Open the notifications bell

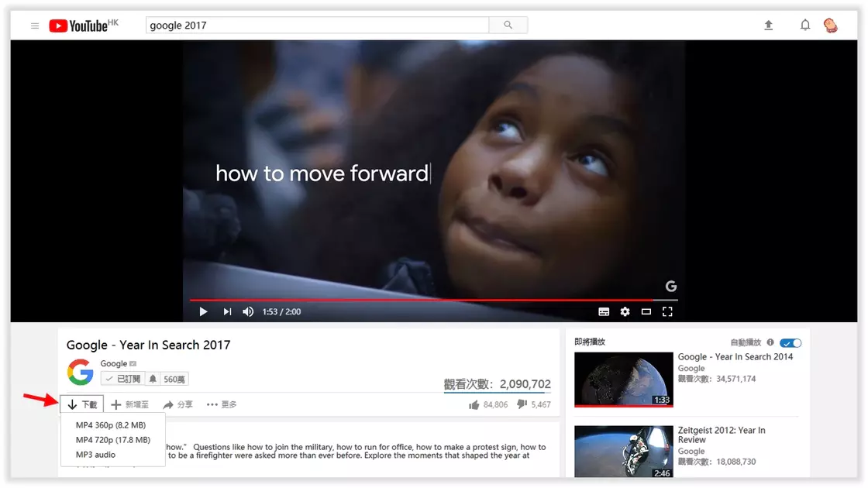point(805,25)
